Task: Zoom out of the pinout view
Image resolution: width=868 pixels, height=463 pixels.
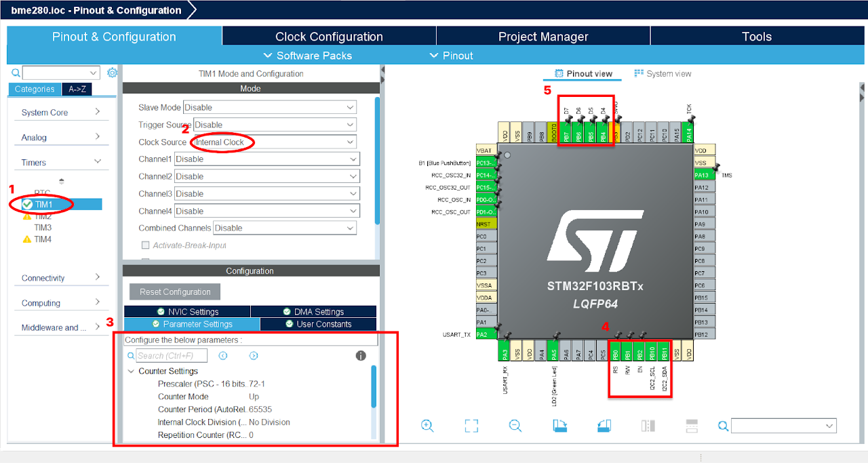Action: tap(515, 426)
